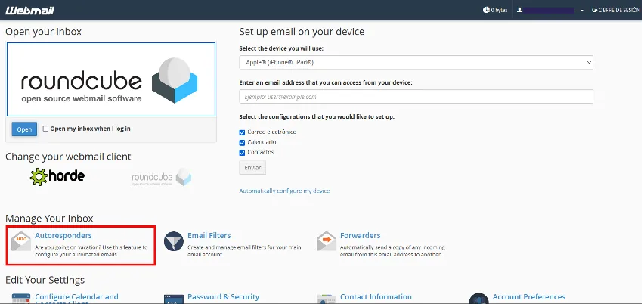Open the device selection dropdown
The image size is (644, 304).
(x=416, y=63)
